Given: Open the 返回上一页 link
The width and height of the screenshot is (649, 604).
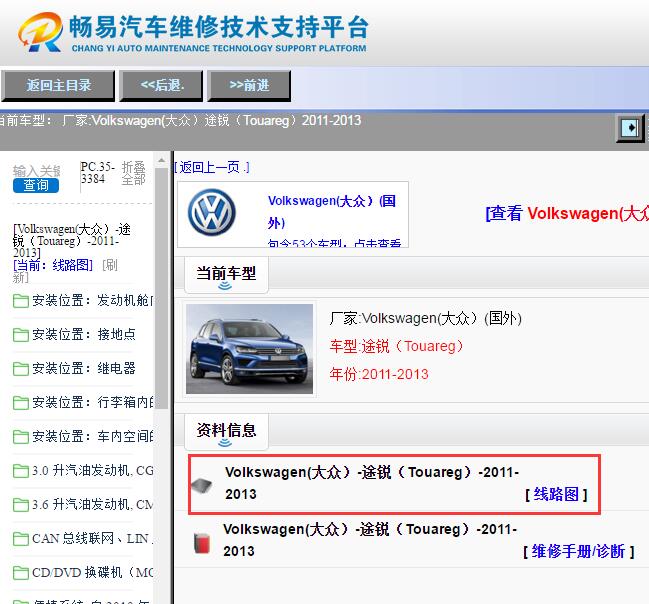Looking at the screenshot, I should [212, 167].
